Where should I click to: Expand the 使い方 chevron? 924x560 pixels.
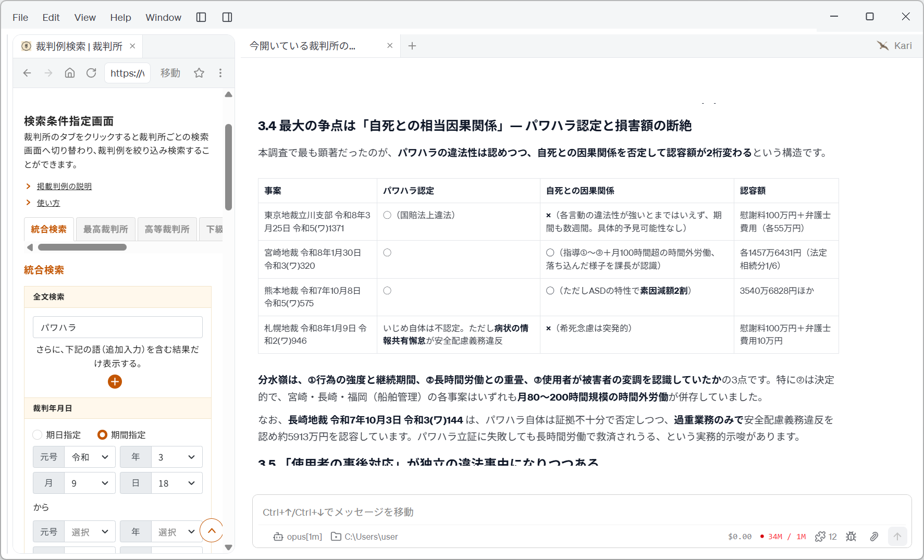pos(28,203)
